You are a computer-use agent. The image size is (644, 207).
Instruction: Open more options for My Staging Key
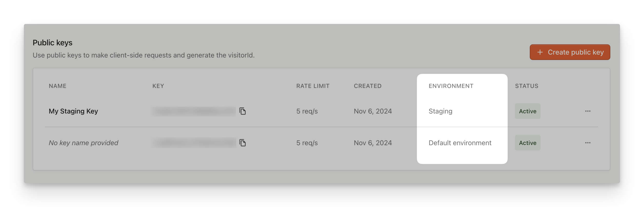pyautogui.click(x=587, y=111)
